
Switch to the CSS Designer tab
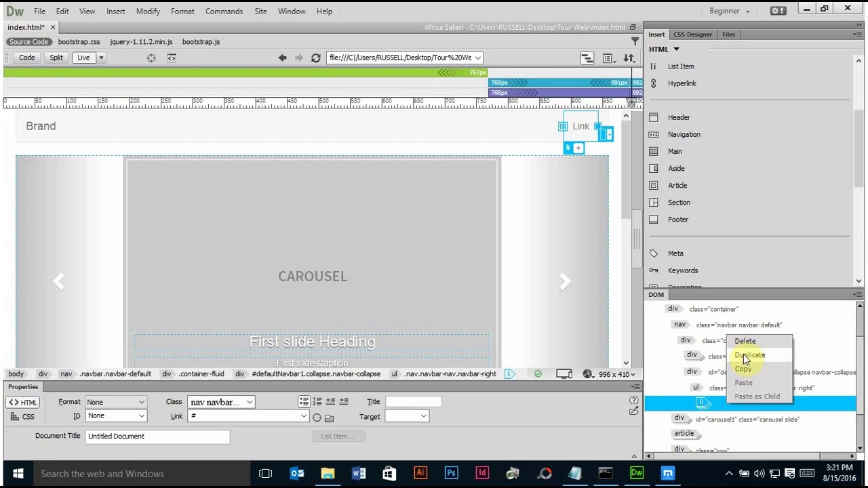pos(692,34)
